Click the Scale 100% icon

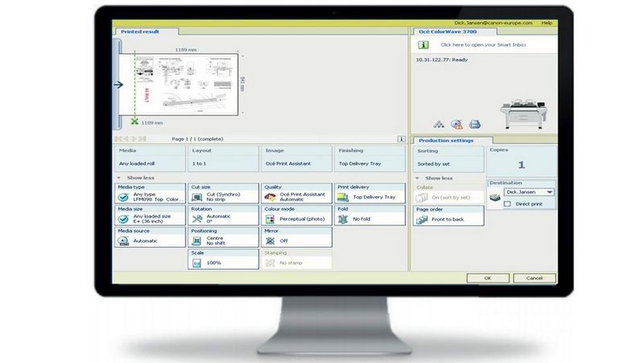(196, 262)
